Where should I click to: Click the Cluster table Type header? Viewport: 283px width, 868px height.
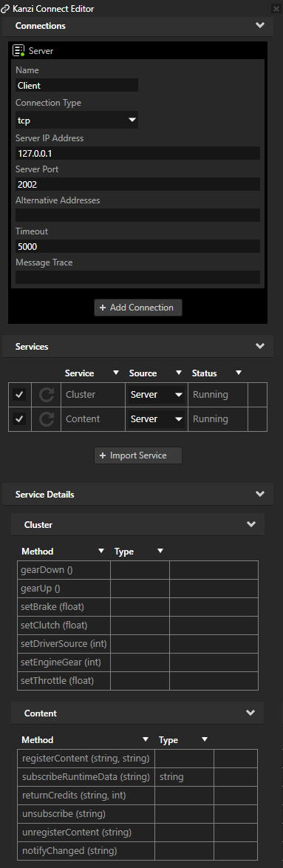point(124,552)
